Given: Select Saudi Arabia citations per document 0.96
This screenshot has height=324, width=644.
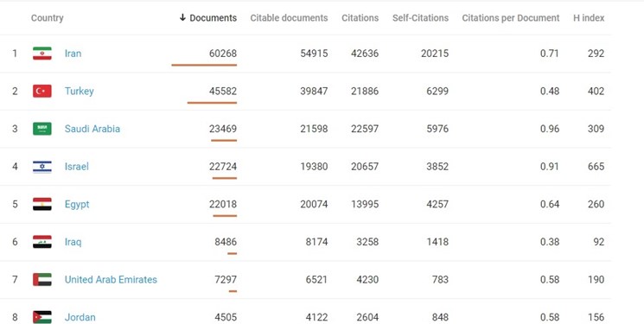Looking at the screenshot, I should tap(550, 129).
